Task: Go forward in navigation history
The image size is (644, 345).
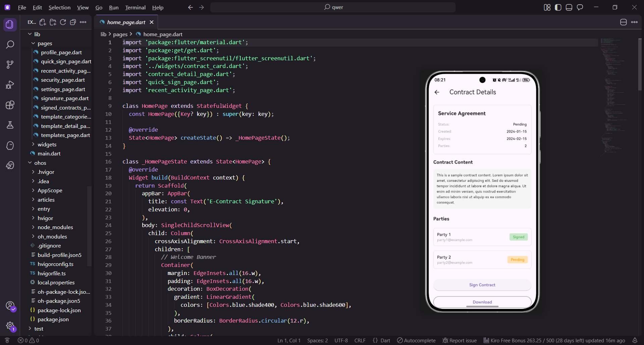Action: click(x=201, y=7)
